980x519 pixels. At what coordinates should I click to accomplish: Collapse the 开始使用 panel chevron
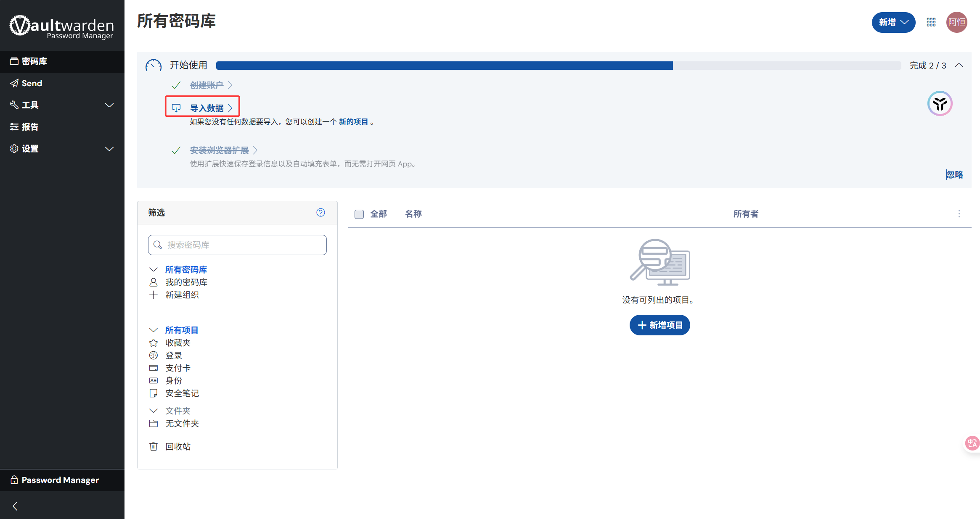(959, 66)
